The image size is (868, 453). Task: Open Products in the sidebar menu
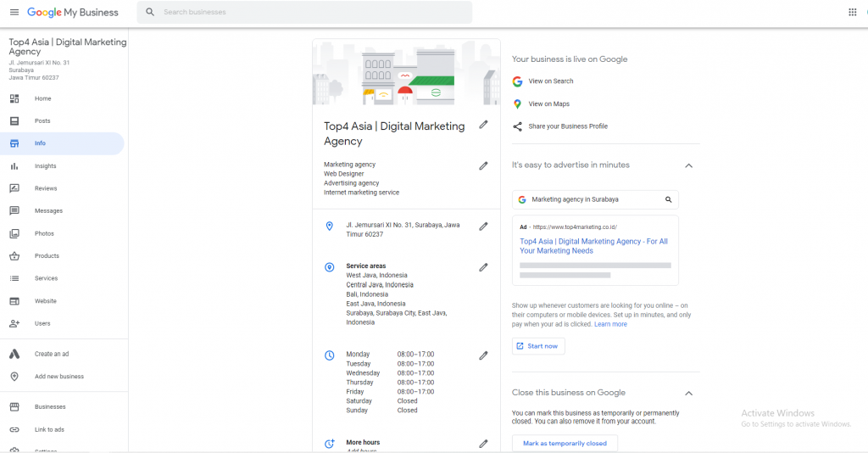click(47, 256)
